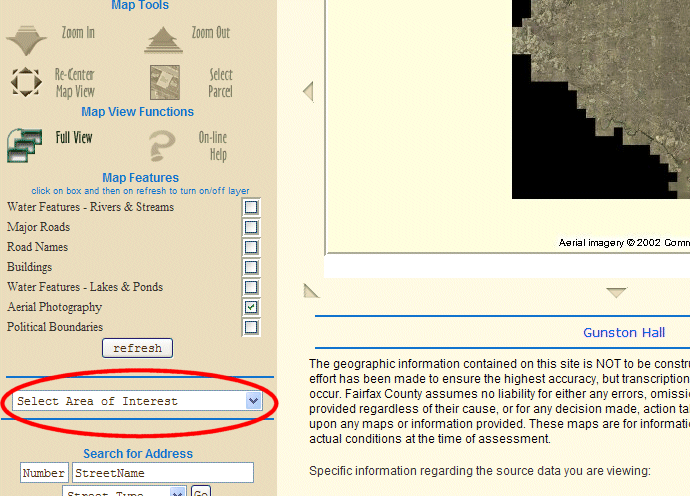The image size is (690, 496).
Task: Click the Search for Address heading
Action: point(138,454)
